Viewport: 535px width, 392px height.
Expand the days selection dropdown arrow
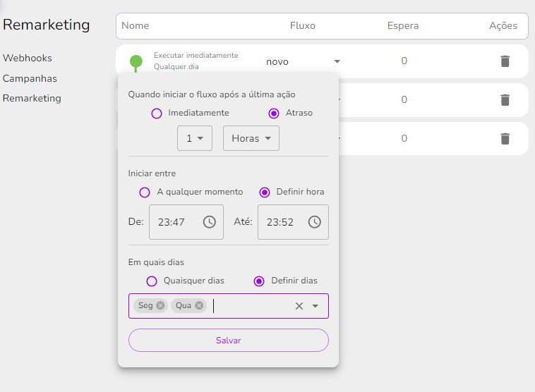[315, 306]
